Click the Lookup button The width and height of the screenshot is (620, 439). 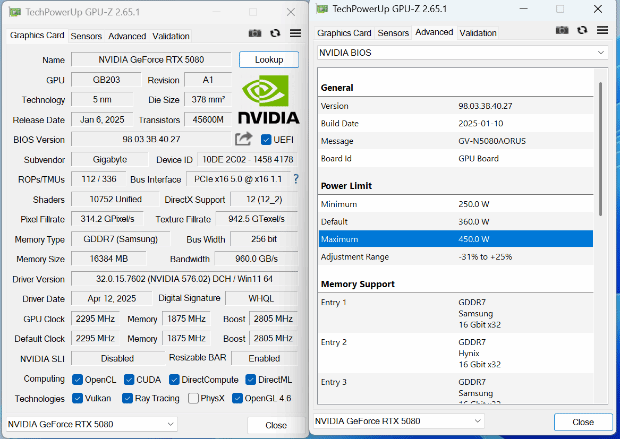click(x=269, y=60)
